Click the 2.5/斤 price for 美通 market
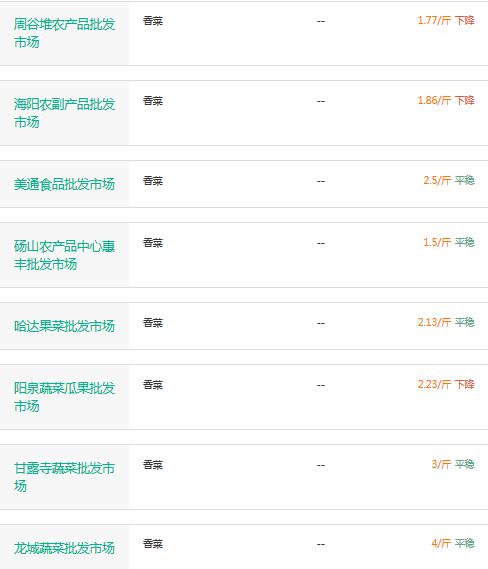The height and width of the screenshot is (569, 488). (437, 180)
